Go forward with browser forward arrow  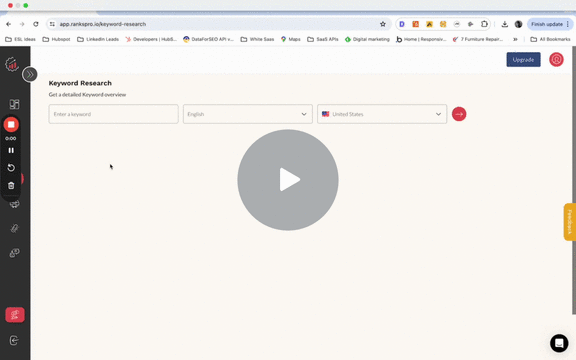[22, 24]
